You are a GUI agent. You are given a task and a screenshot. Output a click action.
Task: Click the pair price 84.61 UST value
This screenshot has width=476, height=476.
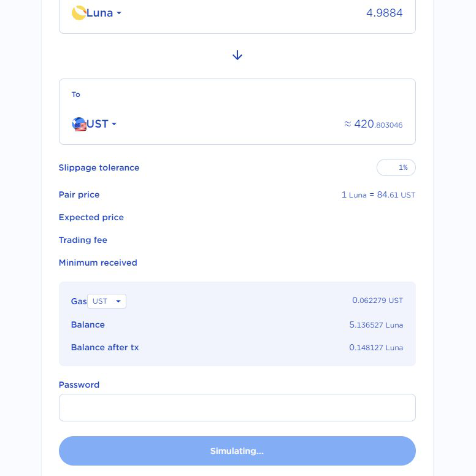coord(378,194)
